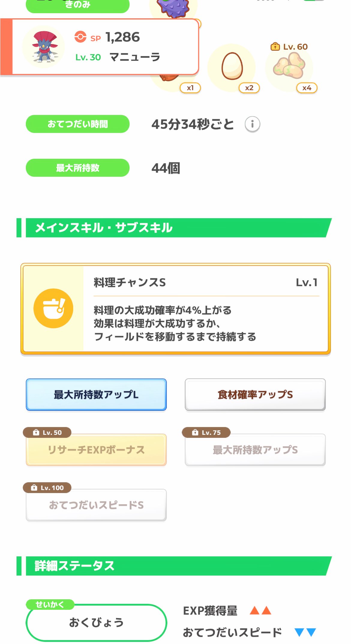Image resolution: width=351 pixels, height=644 pixels.
Task: Tap the おてつだい時間 green label
Action: click(x=77, y=124)
